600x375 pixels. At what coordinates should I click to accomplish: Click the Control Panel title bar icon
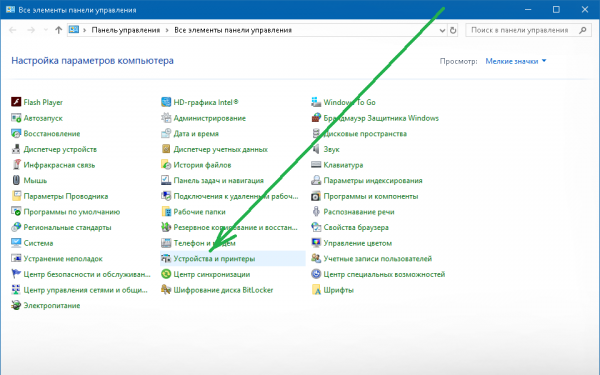tap(10, 9)
